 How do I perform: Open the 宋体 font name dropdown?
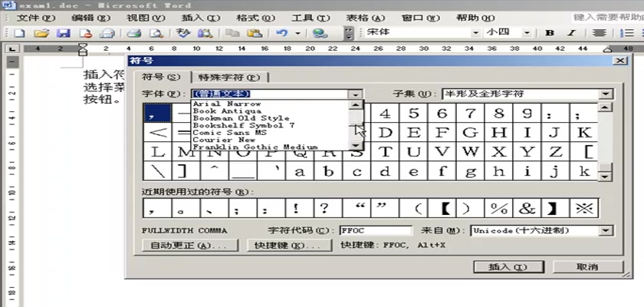click(475, 33)
